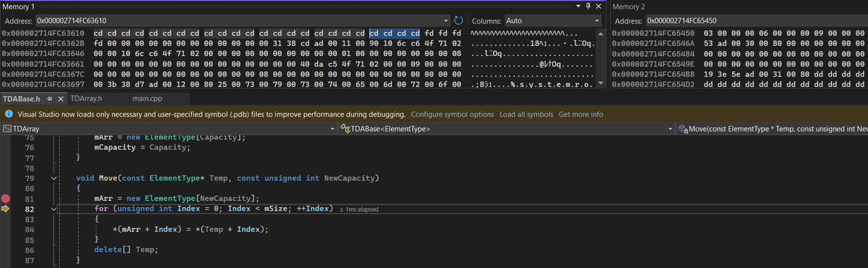Viewport: 868px width, 268px height.
Task: Click the Memory 1 refresh icon
Action: click(x=459, y=21)
